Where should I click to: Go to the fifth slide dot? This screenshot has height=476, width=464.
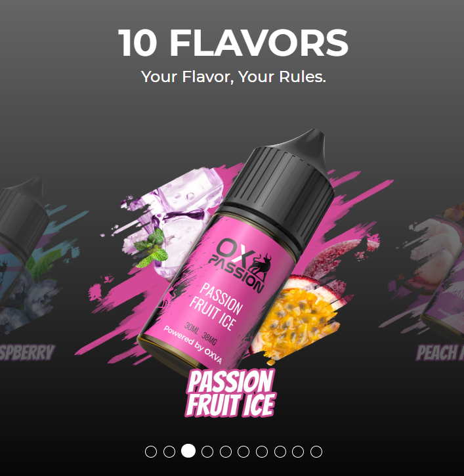click(226, 452)
